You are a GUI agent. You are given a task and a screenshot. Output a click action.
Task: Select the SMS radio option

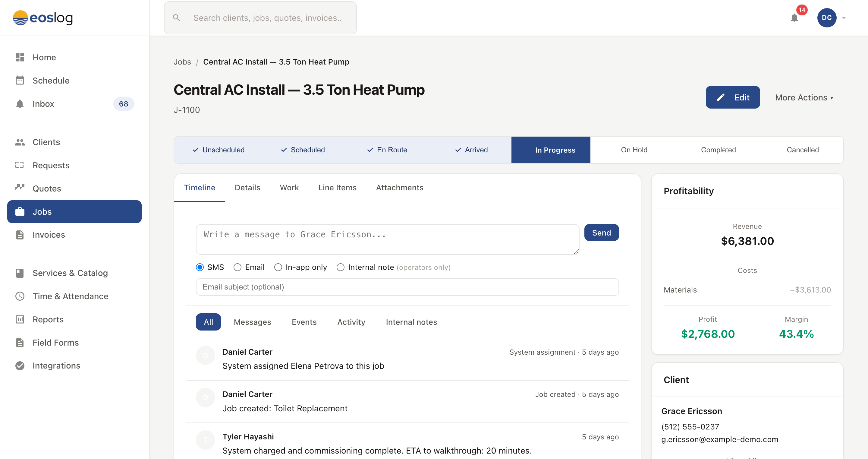tap(200, 267)
